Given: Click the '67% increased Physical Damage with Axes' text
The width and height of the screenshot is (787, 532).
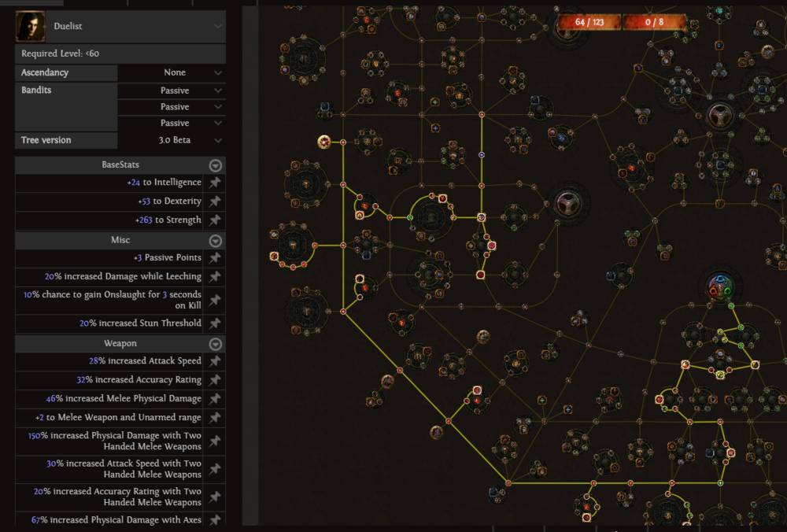Looking at the screenshot, I should click(116, 520).
